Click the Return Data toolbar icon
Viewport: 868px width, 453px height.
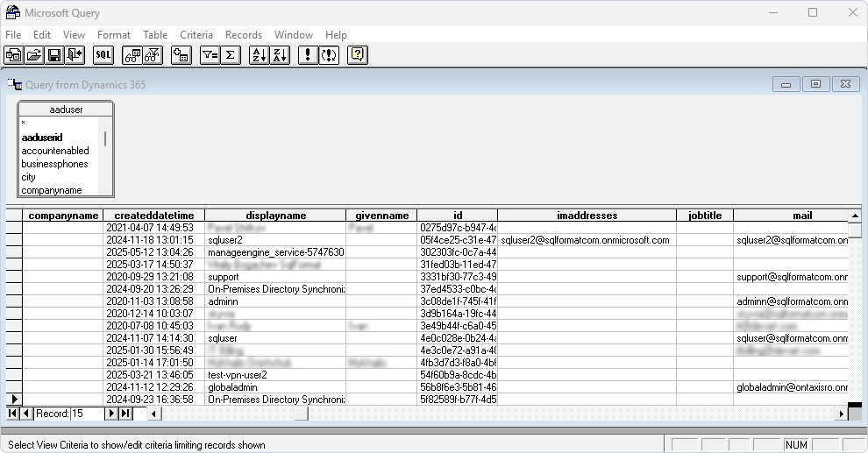pyautogui.click(x=75, y=54)
